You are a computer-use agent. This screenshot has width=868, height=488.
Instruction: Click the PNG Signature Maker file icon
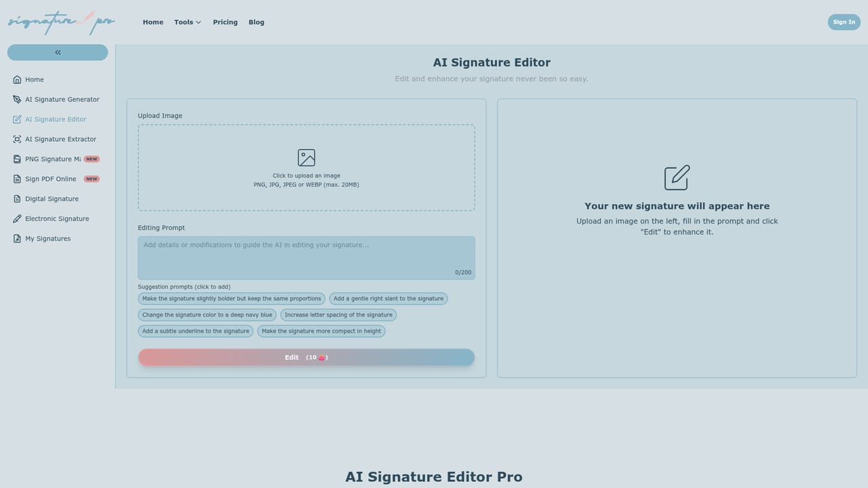pyautogui.click(x=17, y=159)
